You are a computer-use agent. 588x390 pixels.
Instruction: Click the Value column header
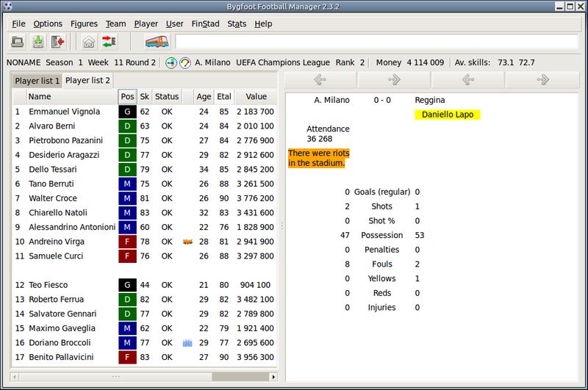(256, 97)
